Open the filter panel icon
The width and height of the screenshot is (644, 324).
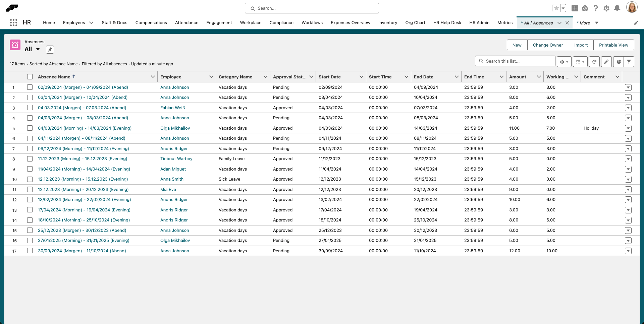tap(630, 62)
